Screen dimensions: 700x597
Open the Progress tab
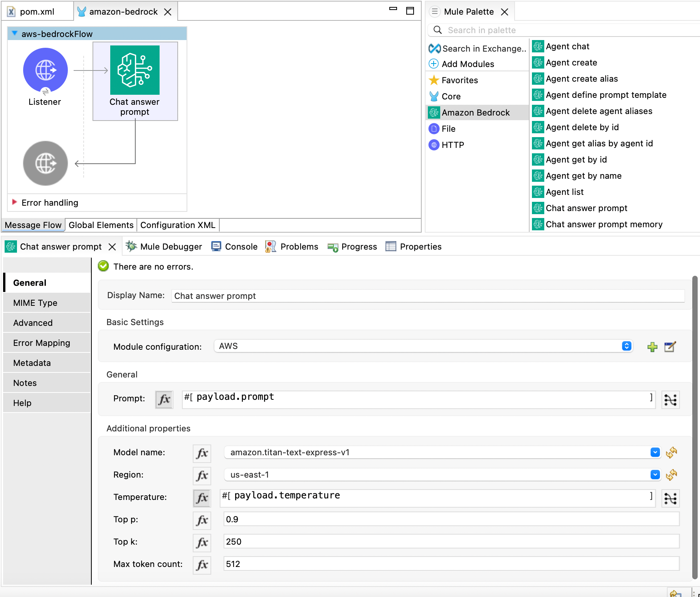[x=352, y=247]
